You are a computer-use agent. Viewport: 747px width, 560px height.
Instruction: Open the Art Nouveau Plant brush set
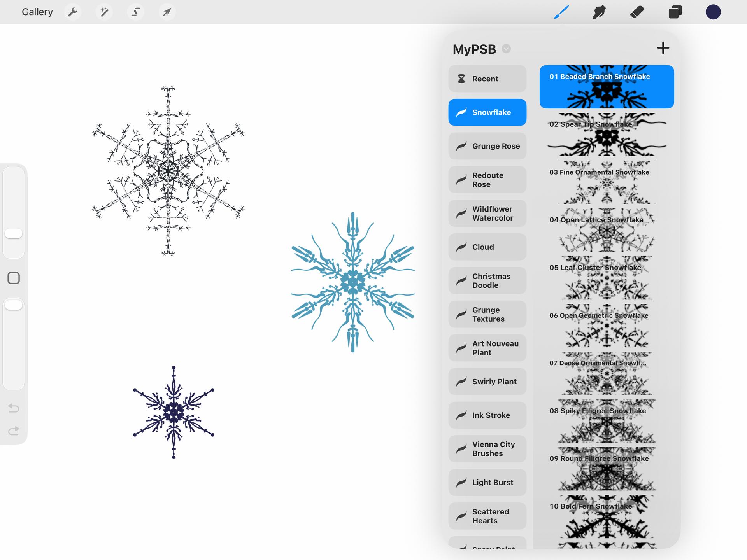pos(487,348)
